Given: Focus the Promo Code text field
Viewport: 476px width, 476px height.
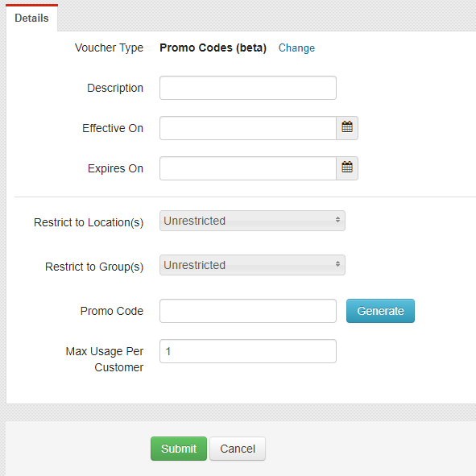Looking at the screenshot, I should [x=248, y=311].
